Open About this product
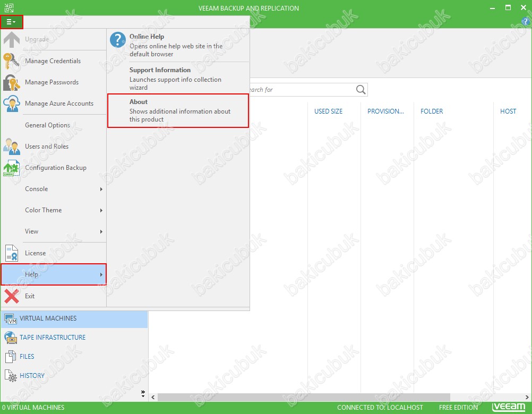This screenshot has height=414, width=532. (x=178, y=110)
